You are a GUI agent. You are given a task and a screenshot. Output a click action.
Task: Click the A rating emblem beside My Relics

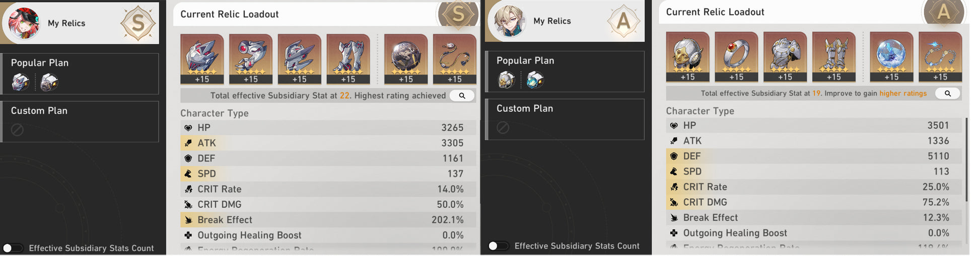pos(623,21)
